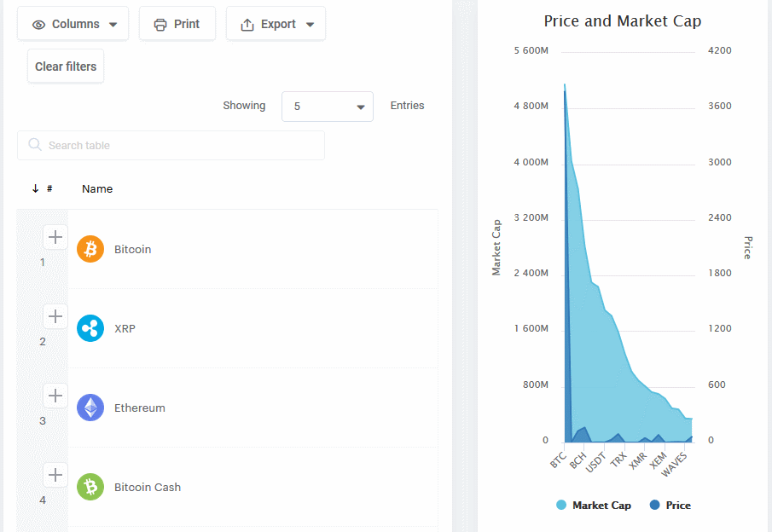Click the orange Bitcoin logo icon

90,249
